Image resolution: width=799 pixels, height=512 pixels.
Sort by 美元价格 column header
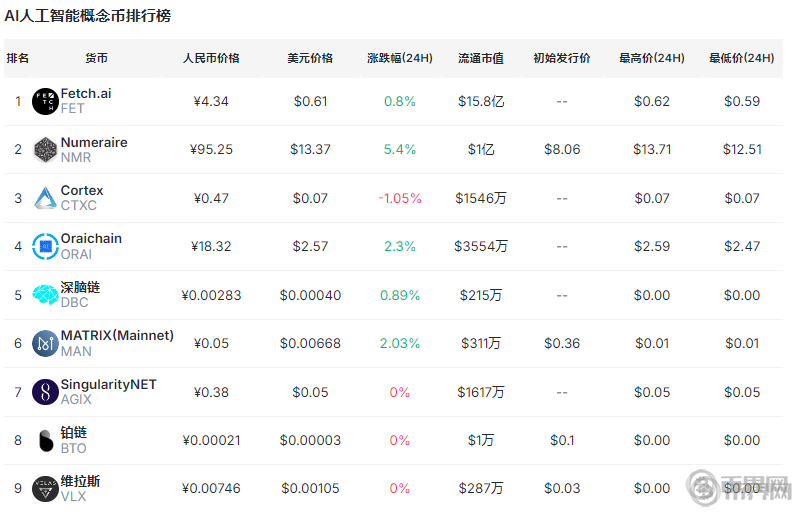pyautogui.click(x=310, y=58)
